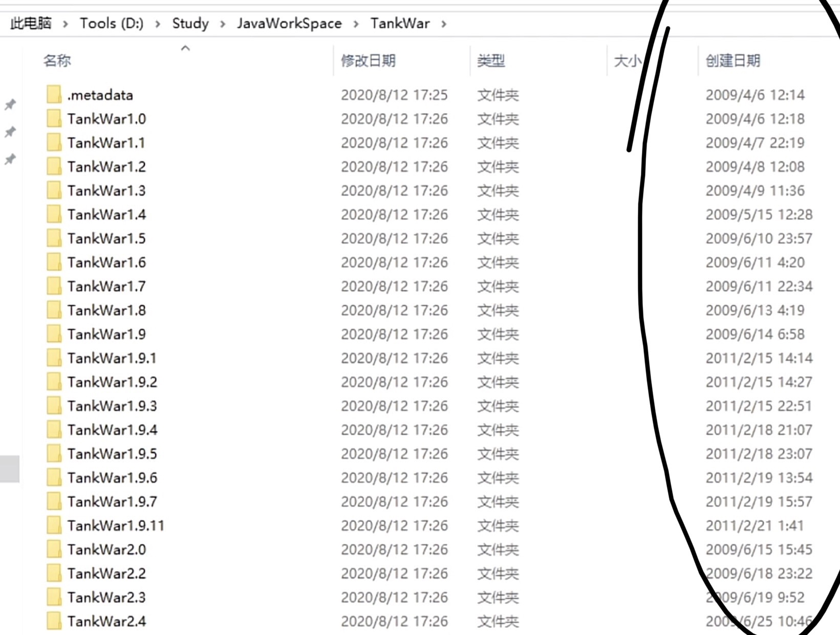Click 文件夹 type in TankWar1.5 row

pos(498,238)
